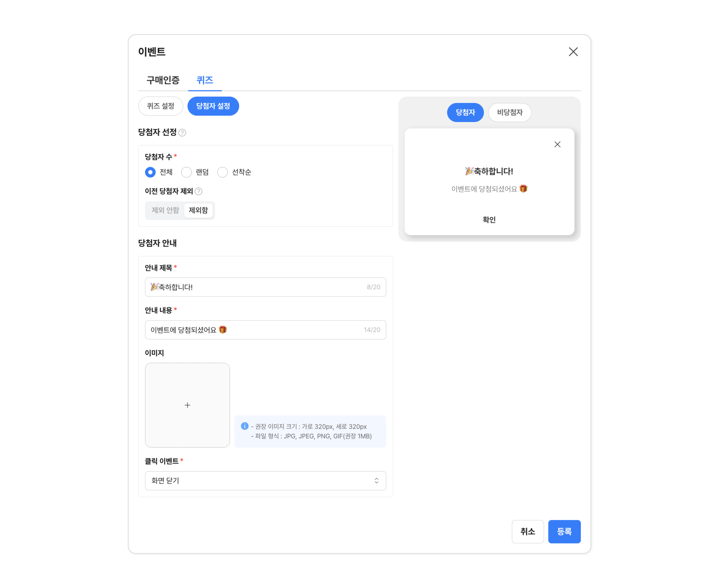The image size is (719, 588).
Task: Click the image upload dropzone
Action: (x=188, y=405)
